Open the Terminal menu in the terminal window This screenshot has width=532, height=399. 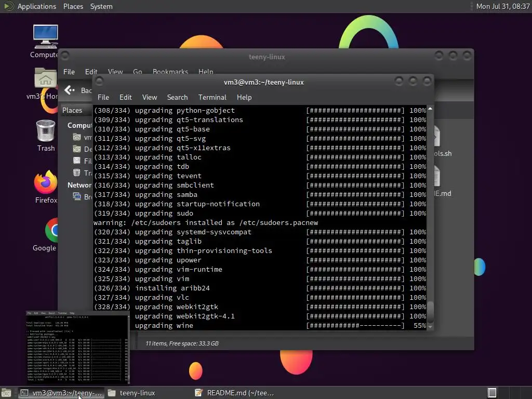point(212,97)
